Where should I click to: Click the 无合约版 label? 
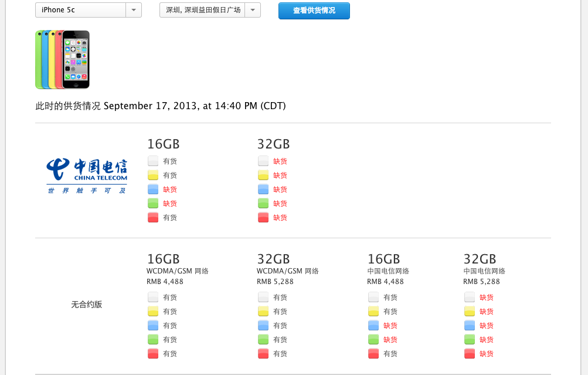[87, 305]
